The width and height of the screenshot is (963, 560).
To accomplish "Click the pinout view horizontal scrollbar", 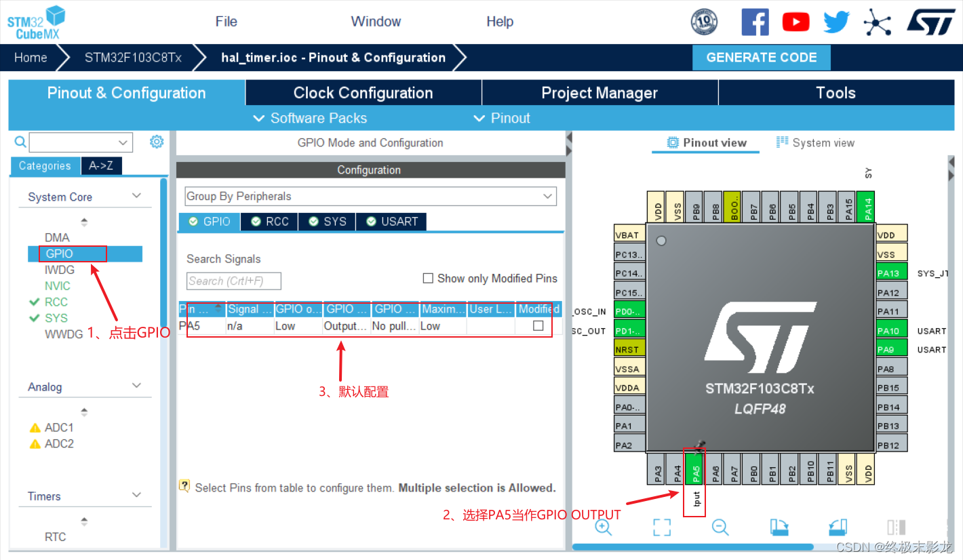I will pos(694,546).
